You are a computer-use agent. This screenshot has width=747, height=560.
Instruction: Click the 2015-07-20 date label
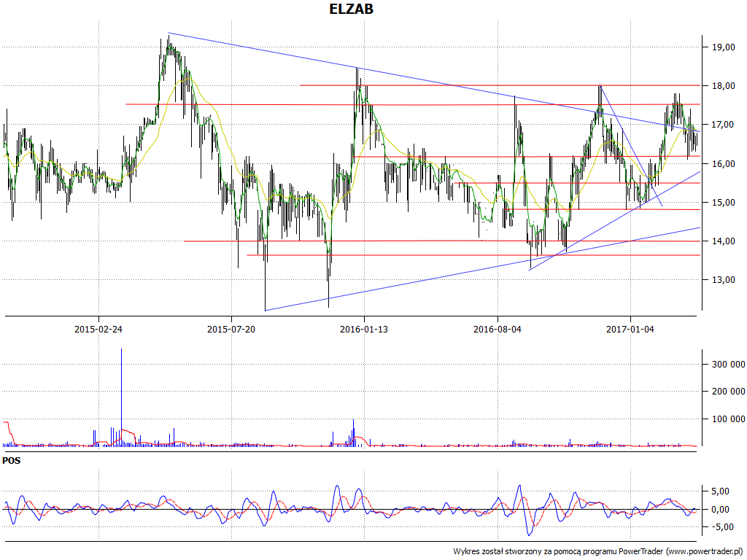[231, 329]
